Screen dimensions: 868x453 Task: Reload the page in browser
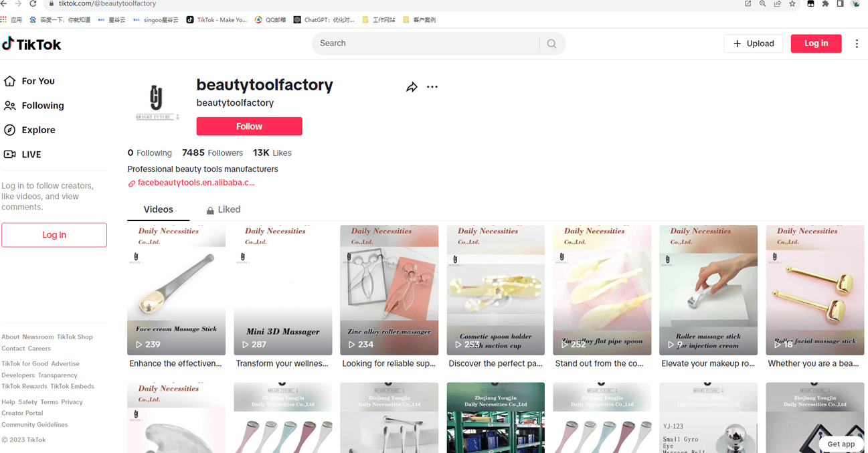click(33, 4)
